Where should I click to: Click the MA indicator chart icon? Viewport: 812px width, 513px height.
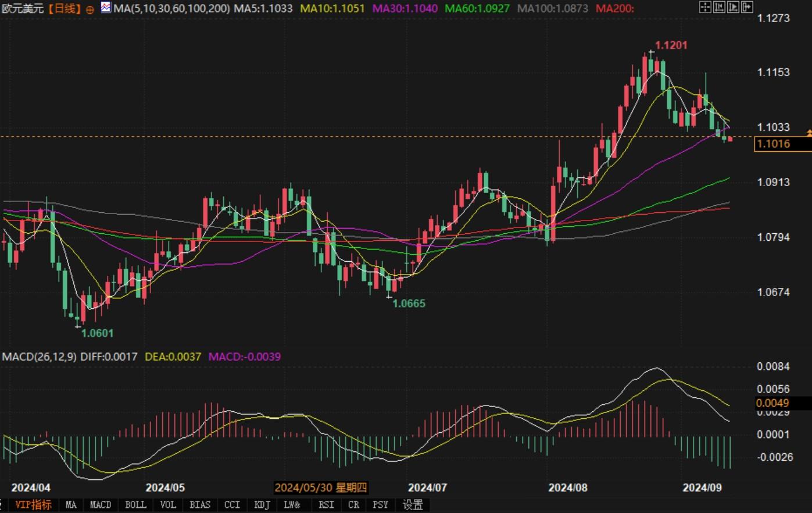[x=105, y=8]
